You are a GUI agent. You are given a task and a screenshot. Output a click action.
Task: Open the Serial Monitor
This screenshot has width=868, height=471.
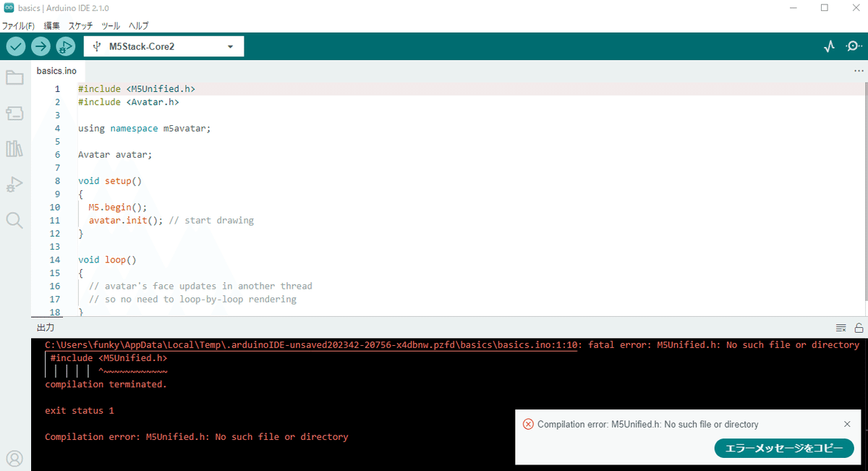[854, 46]
